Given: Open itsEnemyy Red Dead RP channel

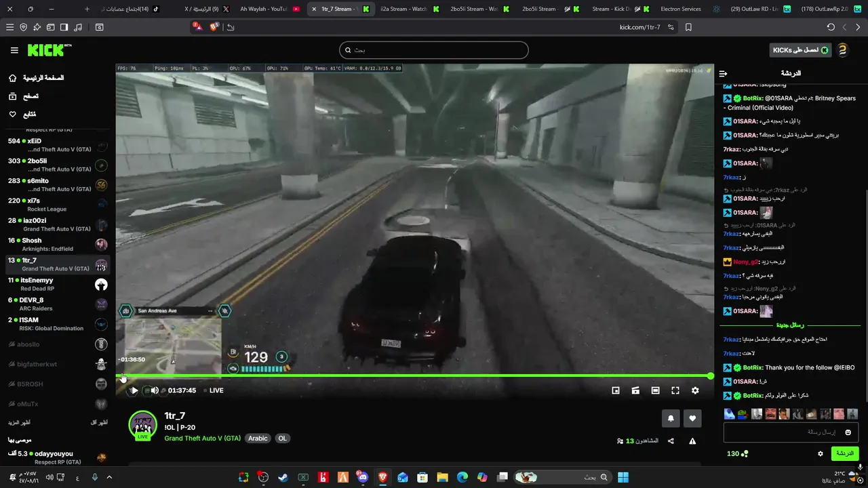Looking at the screenshot, I should click(58, 284).
